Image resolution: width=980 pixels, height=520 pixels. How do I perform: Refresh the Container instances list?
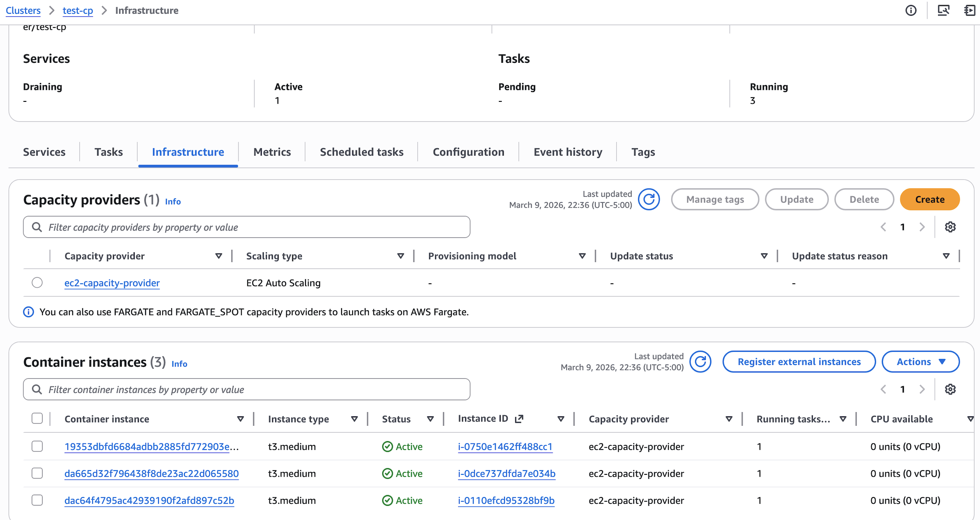700,362
